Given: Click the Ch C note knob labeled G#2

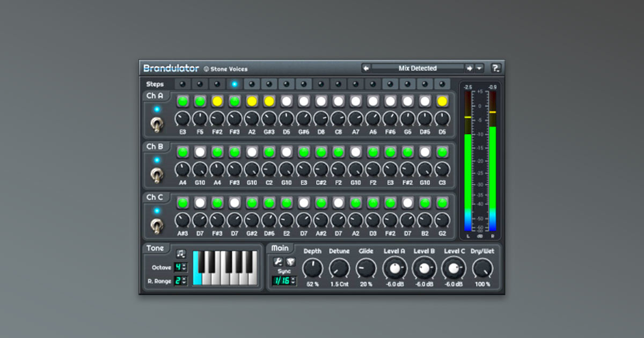Looking at the screenshot, I should coord(252,220).
